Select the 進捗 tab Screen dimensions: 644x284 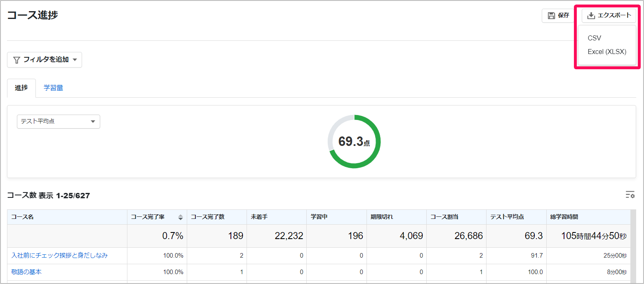tap(21, 88)
